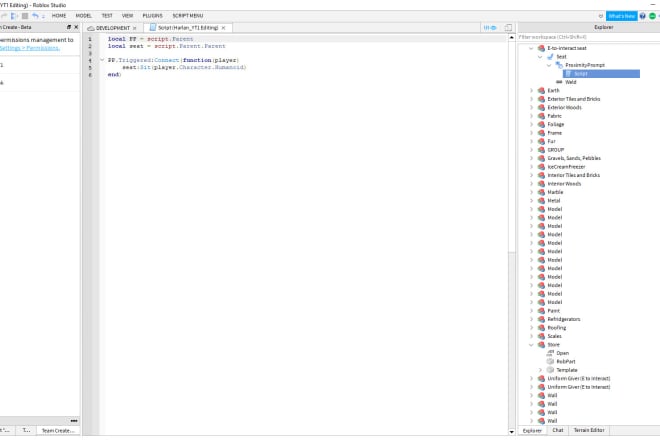Click the Filter workspace search field
Viewport: 660px width, 440px height.
[588, 37]
